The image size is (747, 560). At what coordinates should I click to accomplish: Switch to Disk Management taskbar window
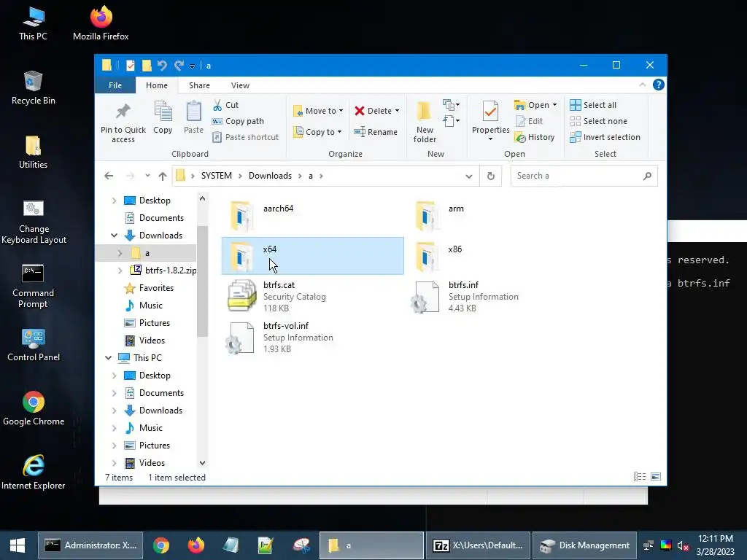pos(584,545)
